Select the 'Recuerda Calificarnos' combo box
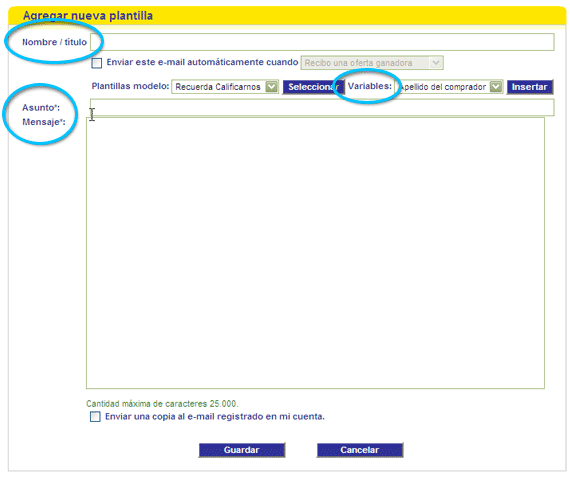 (225, 87)
